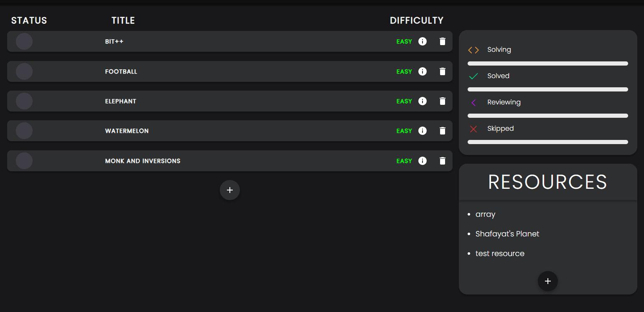Click the RESOURCES panel heading

[548, 182]
